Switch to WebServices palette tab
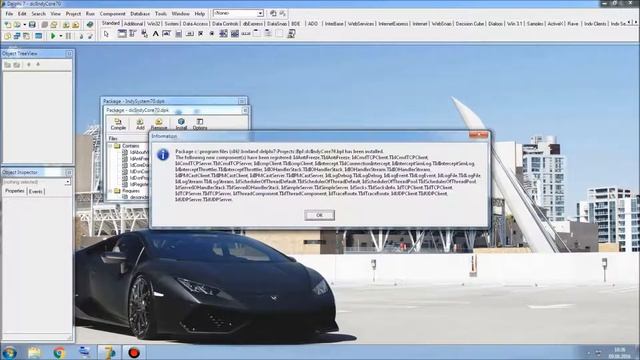The image size is (640, 360). coord(361,24)
